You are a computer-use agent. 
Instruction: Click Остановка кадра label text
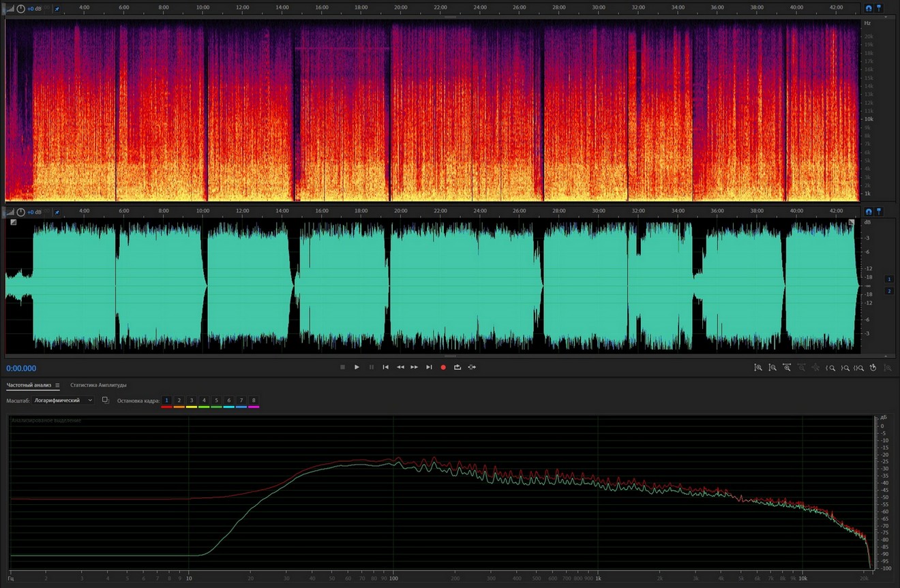(138, 401)
